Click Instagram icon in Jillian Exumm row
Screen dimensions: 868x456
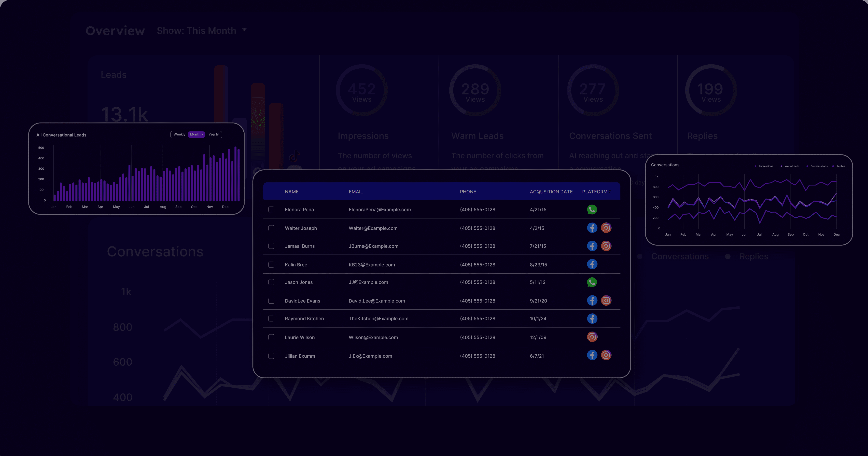(606, 355)
